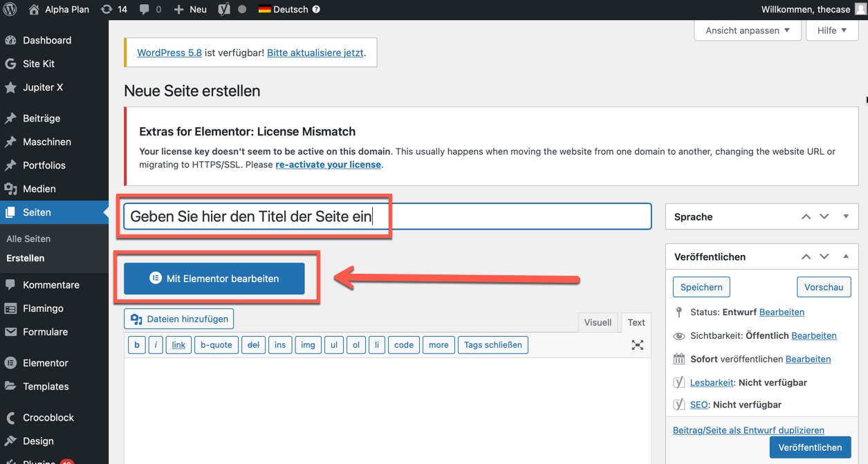The image size is (868, 464).
Task: Expand the Sprache panel with triangle toggle
Action: tap(845, 216)
